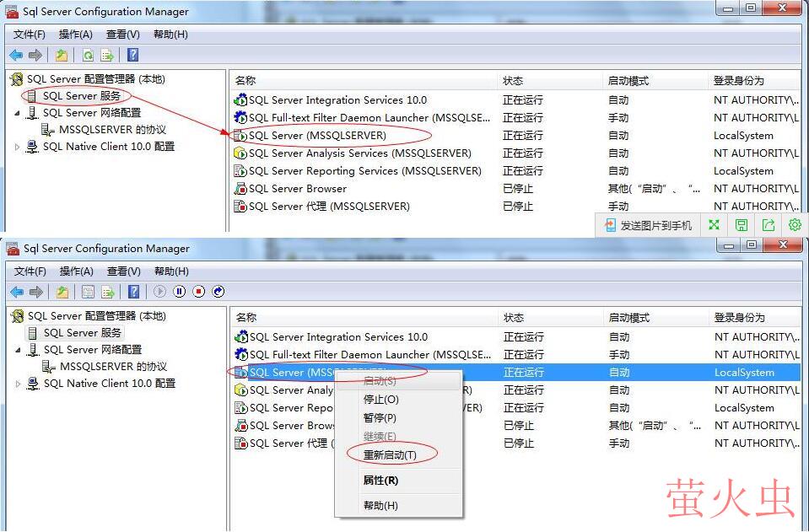Open 帮助(H) menu in the bottom window menu bar

171,271
